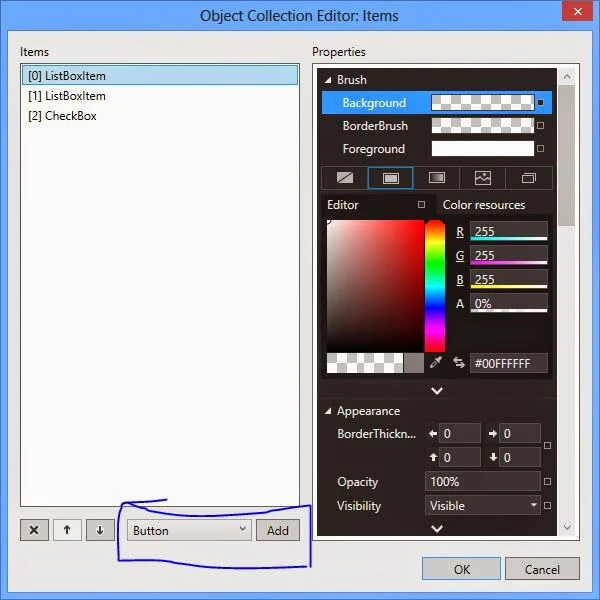Image resolution: width=600 pixels, height=600 pixels.
Task: Select the Gradient brush option
Action: pyautogui.click(x=437, y=178)
